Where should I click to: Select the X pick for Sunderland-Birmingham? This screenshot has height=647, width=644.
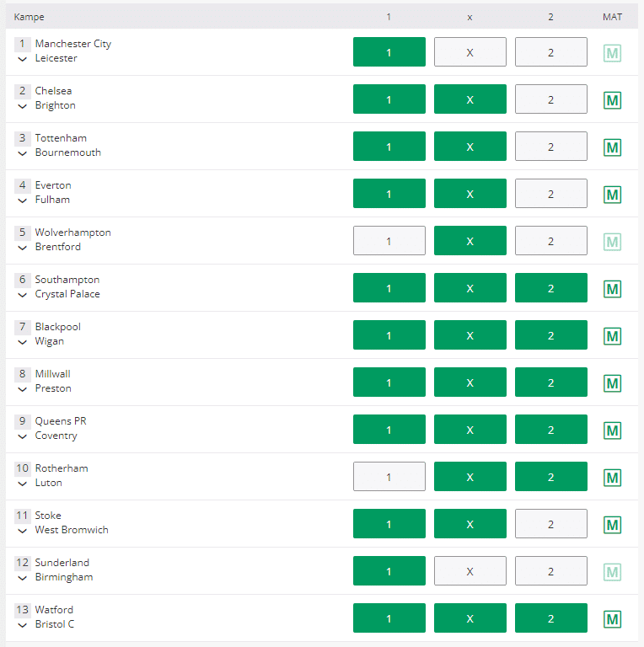pos(470,571)
